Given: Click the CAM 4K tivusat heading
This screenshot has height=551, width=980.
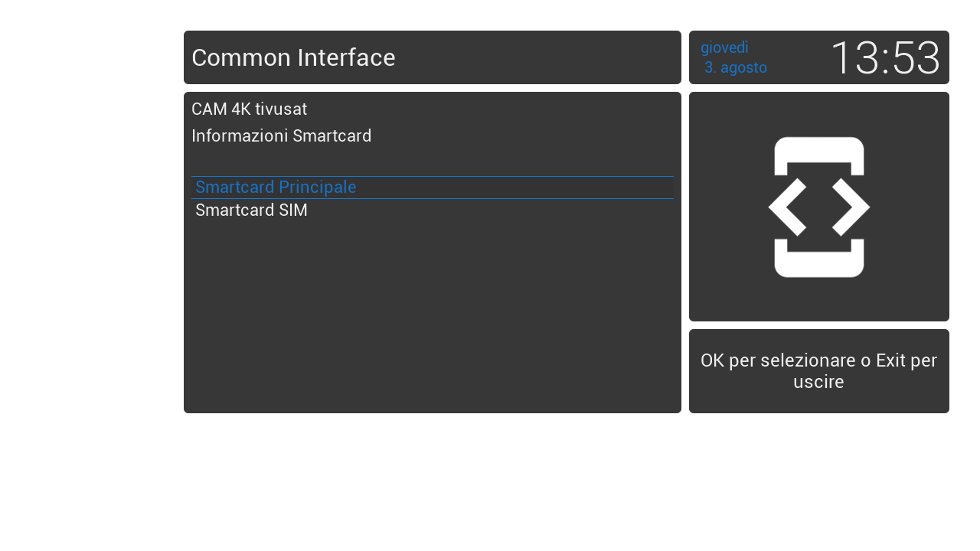Looking at the screenshot, I should tap(249, 109).
